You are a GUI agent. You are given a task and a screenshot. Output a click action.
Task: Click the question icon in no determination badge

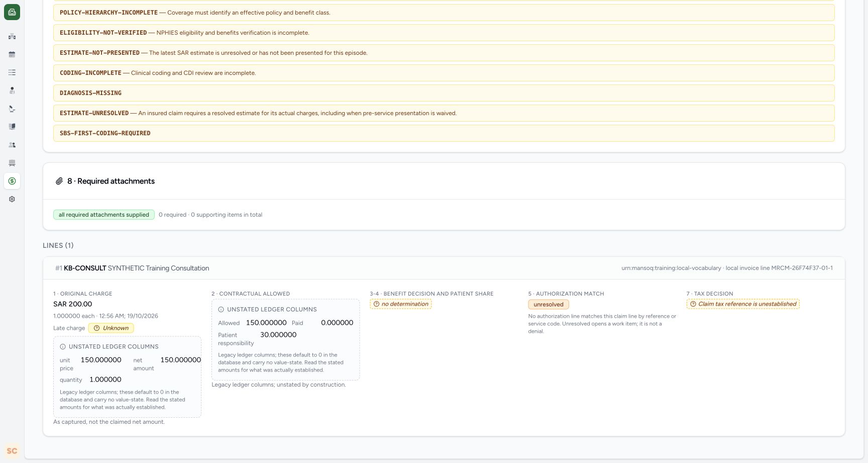click(376, 304)
